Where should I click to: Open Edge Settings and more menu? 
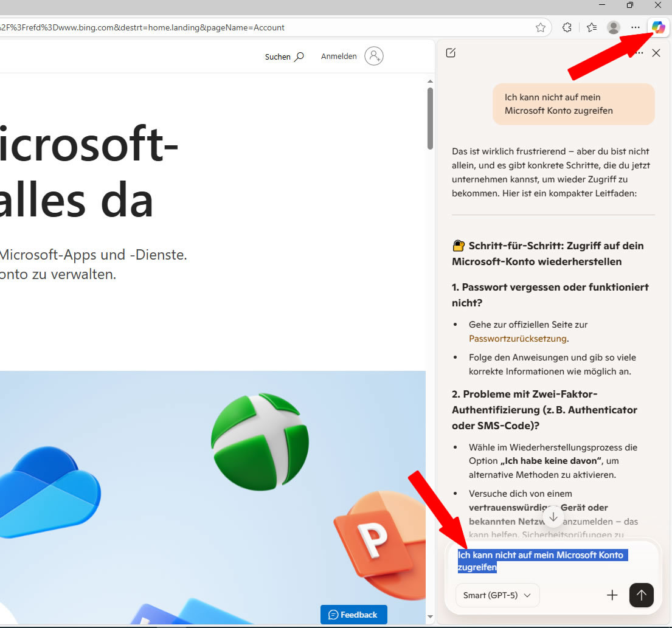point(636,28)
